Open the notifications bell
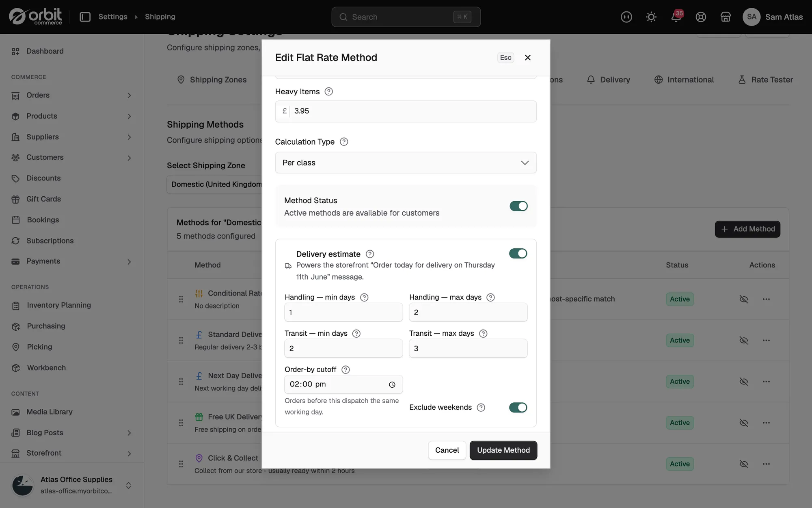This screenshot has width=812, height=508. 676,17
